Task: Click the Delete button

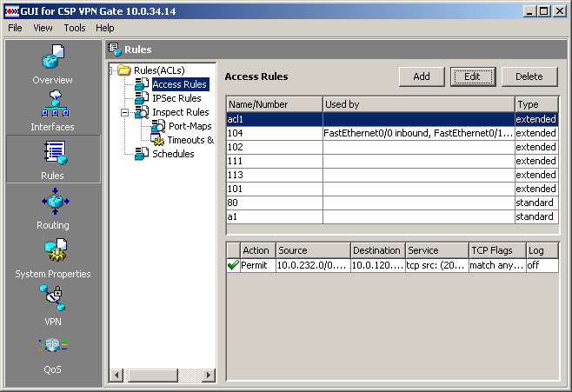Action: pyautogui.click(x=529, y=76)
